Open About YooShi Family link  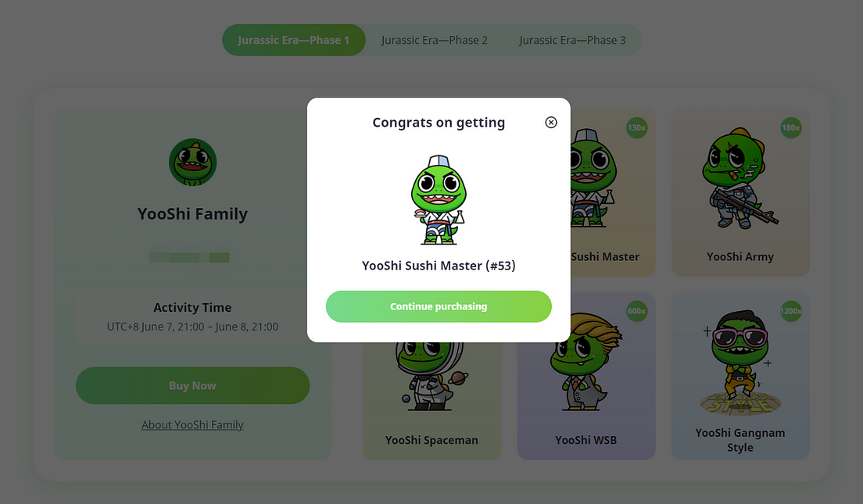pos(192,425)
